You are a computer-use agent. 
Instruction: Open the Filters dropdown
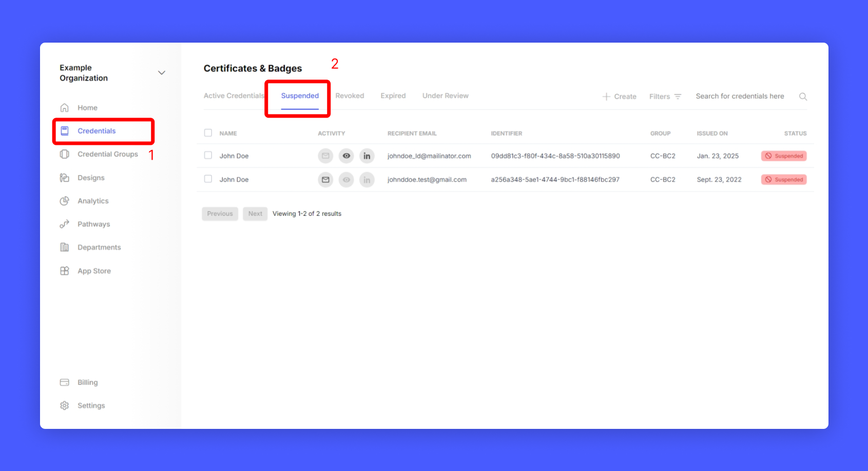coord(665,97)
